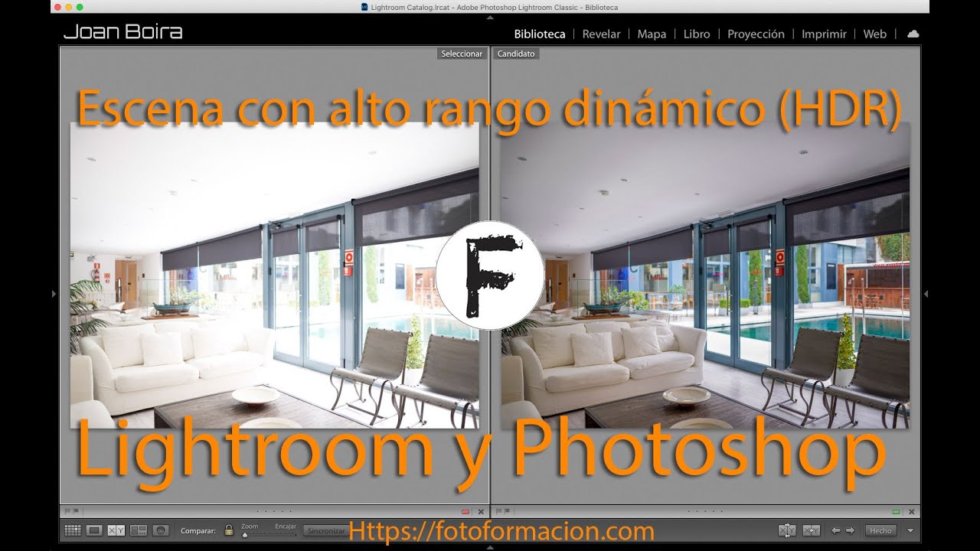
Task: Switch to Grid view
Action: pyautogui.click(x=73, y=530)
